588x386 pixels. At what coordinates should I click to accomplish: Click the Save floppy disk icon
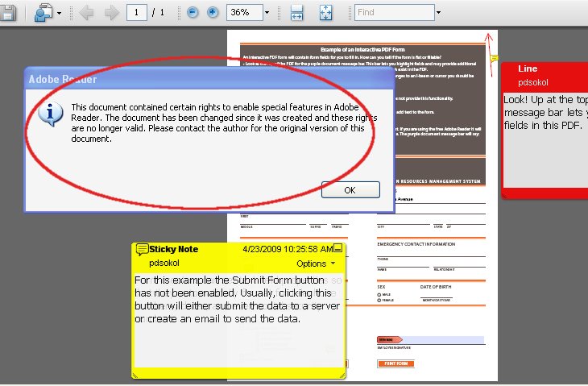[x=7, y=12]
